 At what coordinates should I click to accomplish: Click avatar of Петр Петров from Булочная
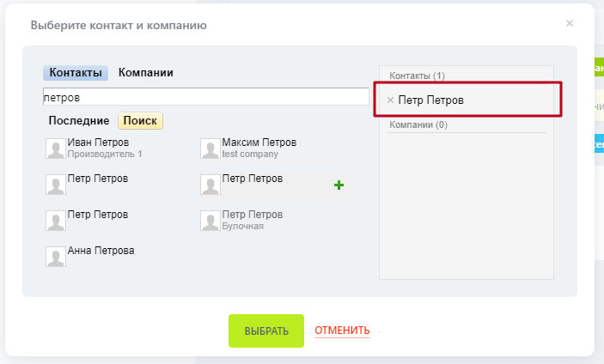click(210, 221)
